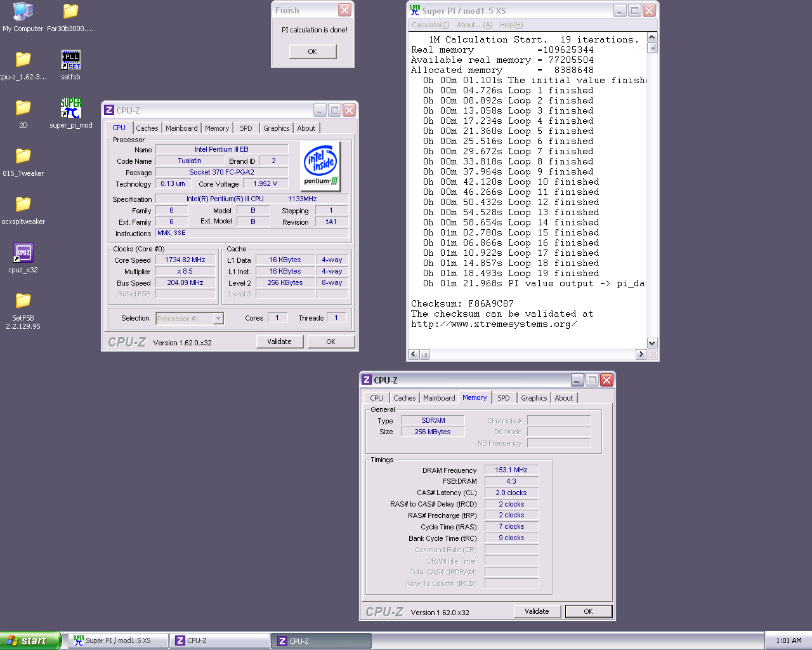This screenshot has height=650, width=812.
Task: Click OK in the CPU-Z CPU window
Action: 331,342
